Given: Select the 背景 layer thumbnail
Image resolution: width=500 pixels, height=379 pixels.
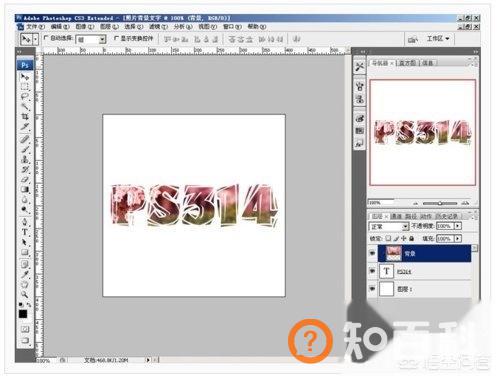Looking at the screenshot, I should [393, 254].
